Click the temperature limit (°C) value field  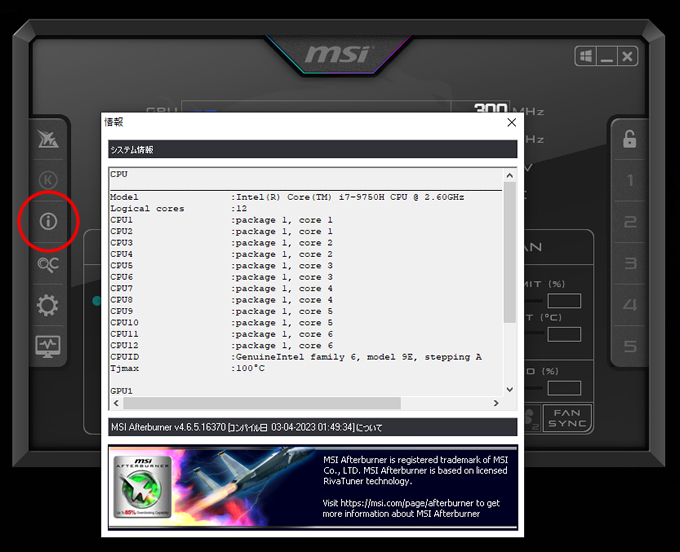(564, 334)
